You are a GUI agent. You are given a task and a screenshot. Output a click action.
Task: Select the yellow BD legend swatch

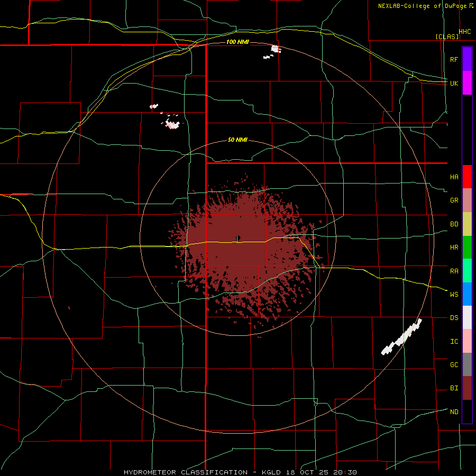(x=467, y=224)
